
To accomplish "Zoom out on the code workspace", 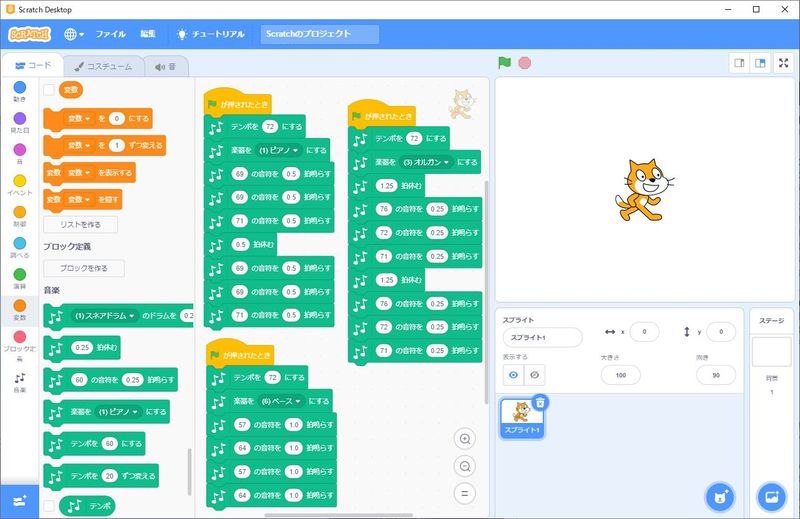I will coord(464,466).
